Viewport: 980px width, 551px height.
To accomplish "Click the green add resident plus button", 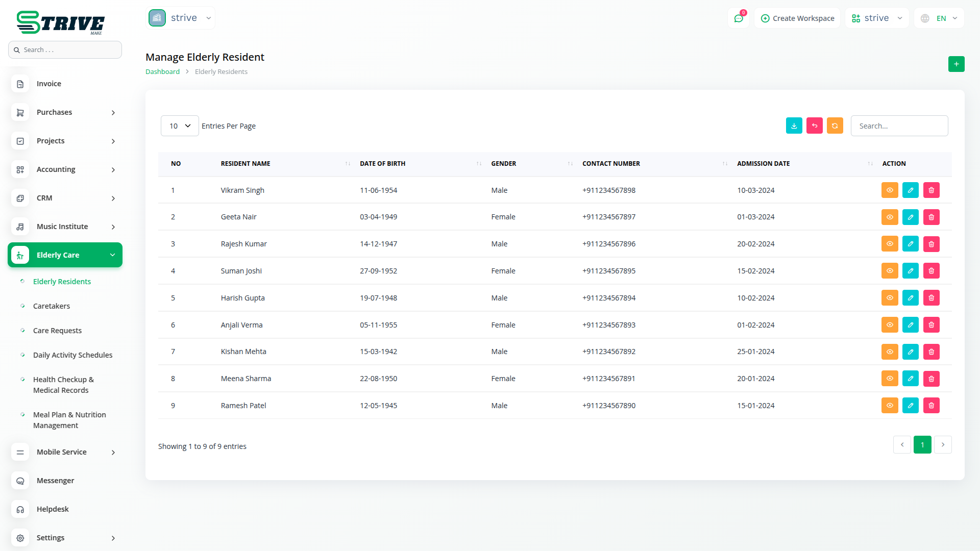I will 956,64.
